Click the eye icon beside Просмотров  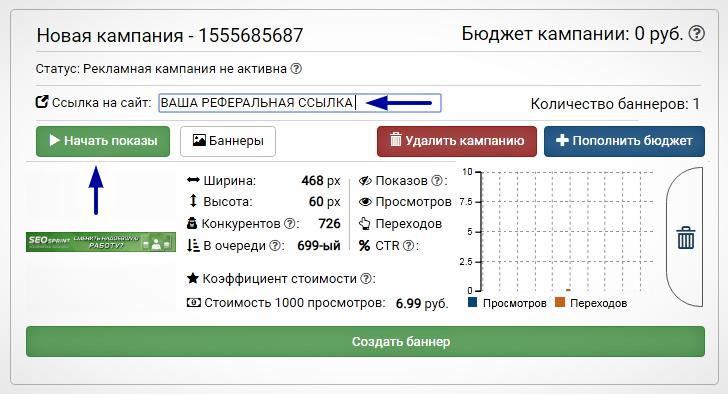coord(365,201)
